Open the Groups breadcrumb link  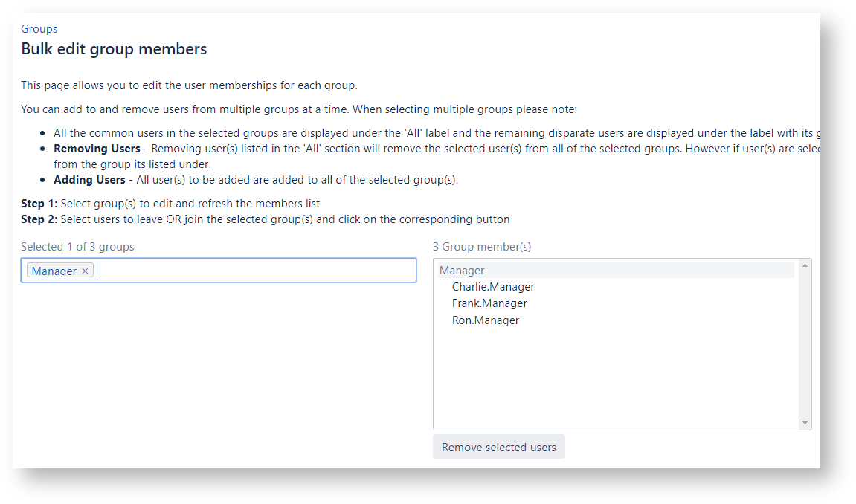(39, 29)
